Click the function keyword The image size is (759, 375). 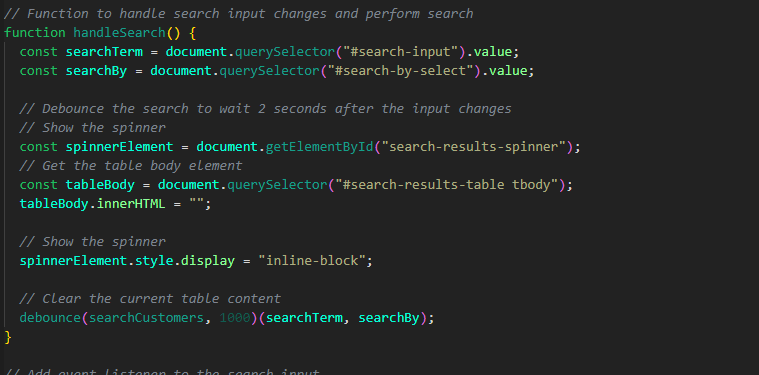pos(34,33)
